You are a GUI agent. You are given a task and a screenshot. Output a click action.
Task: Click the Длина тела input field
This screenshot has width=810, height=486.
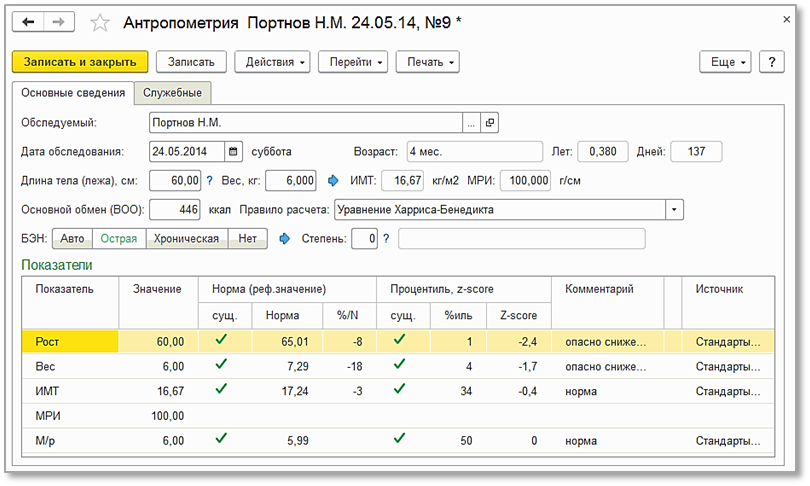(175, 181)
